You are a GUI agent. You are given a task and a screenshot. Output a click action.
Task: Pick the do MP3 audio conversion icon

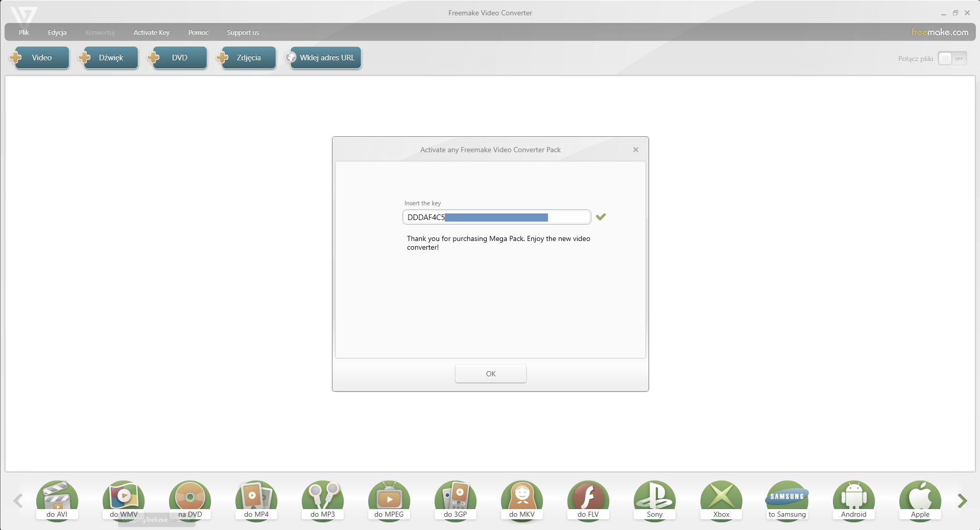323,500
